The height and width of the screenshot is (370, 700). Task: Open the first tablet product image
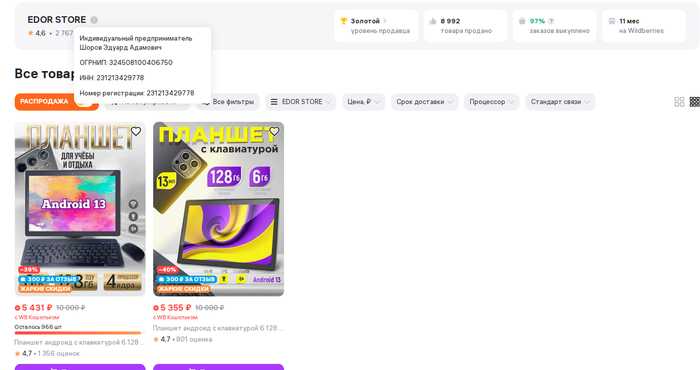click(80, 208)
